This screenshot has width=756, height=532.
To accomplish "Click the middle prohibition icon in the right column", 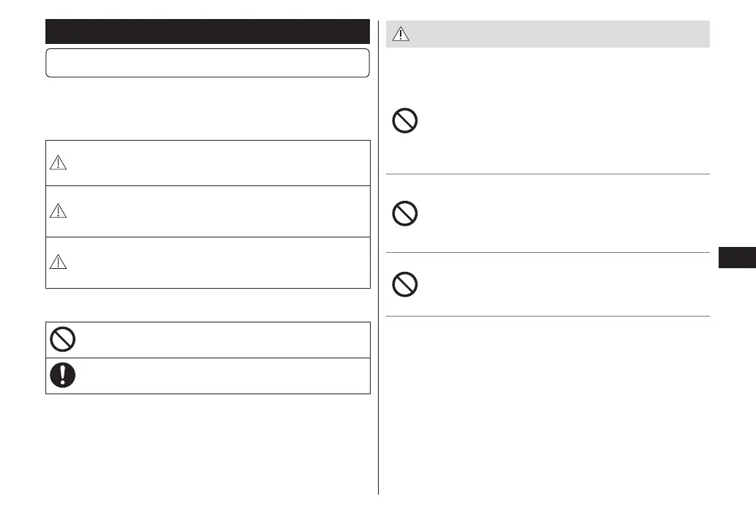I will coord(405,213).
